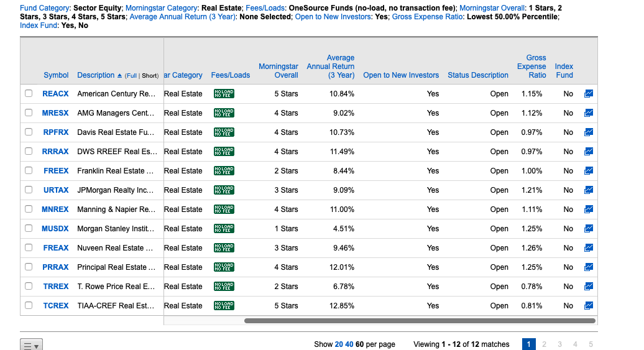Click the No Load No Fee badge for RPFRX

coord(224,132)
